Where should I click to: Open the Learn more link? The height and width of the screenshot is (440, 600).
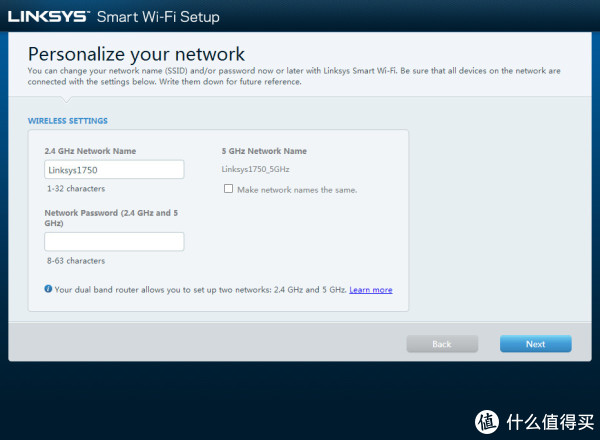tap(371, 290)
